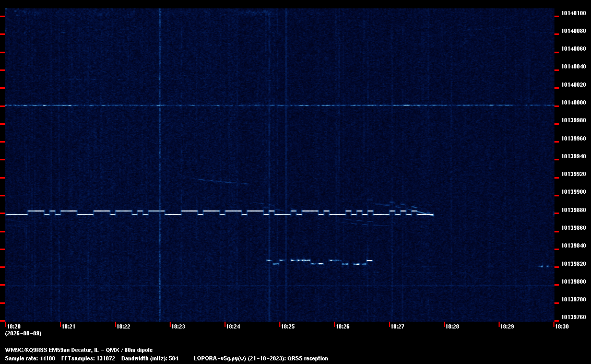Click the bright FSK trace near 10139880
591x364 pixels.
tap(219, 213)
